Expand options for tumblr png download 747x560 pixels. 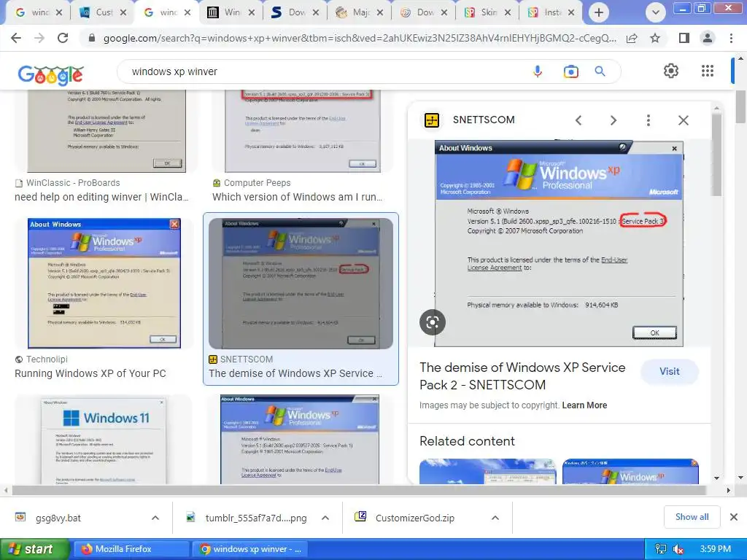(x=325, y=518)
